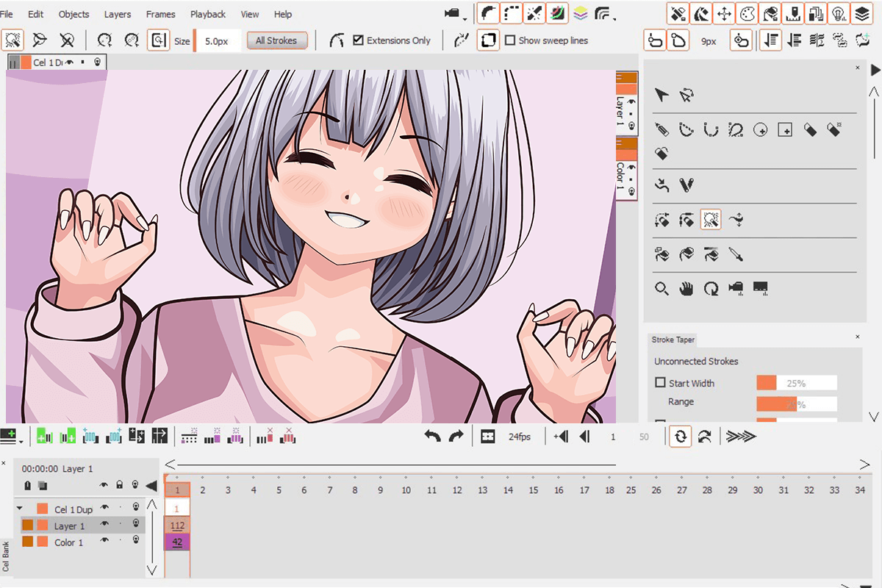Open the layer options dropdown near the timeline
Viewport: 882px width, 588px height.
point(151,485)
